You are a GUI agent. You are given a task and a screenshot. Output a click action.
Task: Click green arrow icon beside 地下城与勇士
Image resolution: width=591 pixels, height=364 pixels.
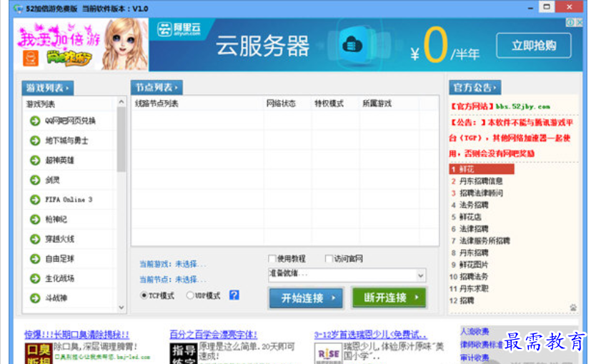[35, 141]
